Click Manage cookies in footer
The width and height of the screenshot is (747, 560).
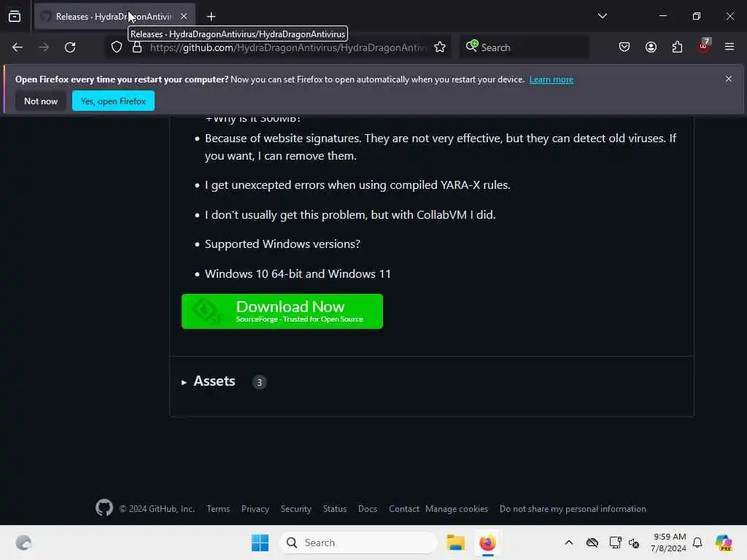[x=457, y=509]
